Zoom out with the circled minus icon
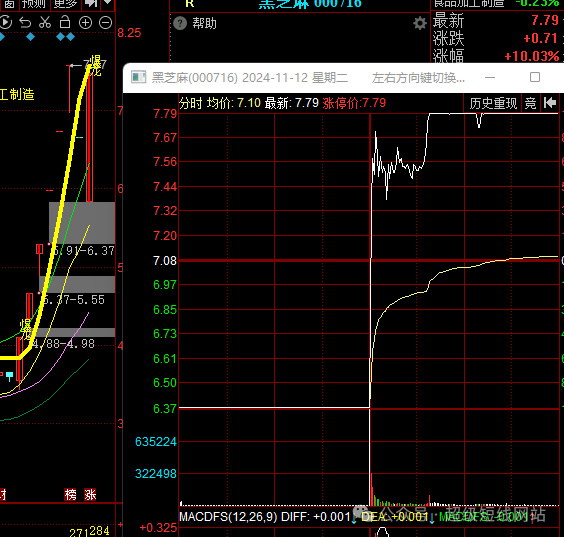Viewport: 564px width, 537px height. [x=105, y=23]
